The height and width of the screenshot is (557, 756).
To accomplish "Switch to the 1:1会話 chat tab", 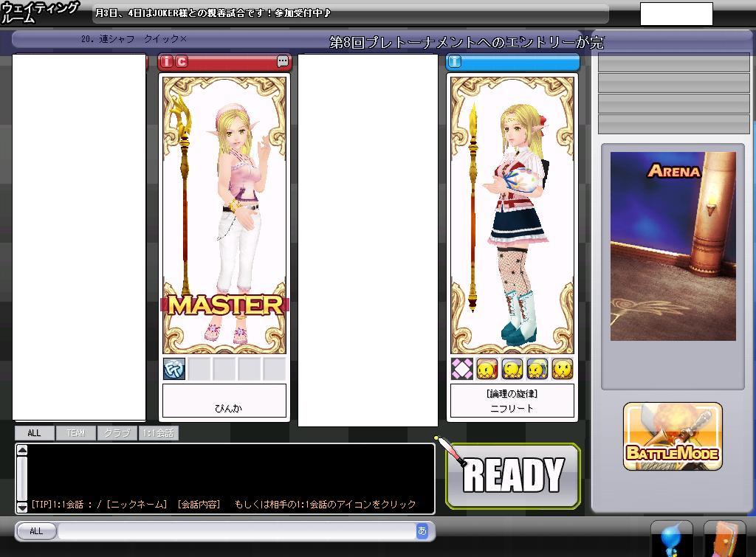I will (158, 433).
